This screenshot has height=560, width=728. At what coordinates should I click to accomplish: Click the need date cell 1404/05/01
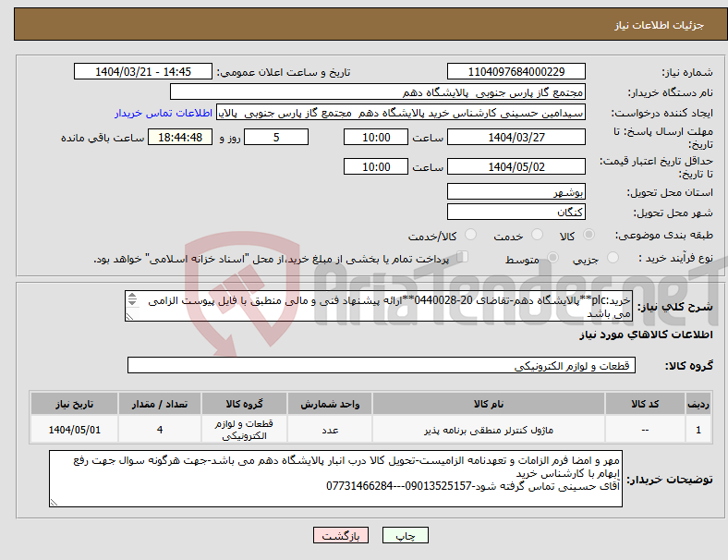pyautogui.click(x=74, y=430)
